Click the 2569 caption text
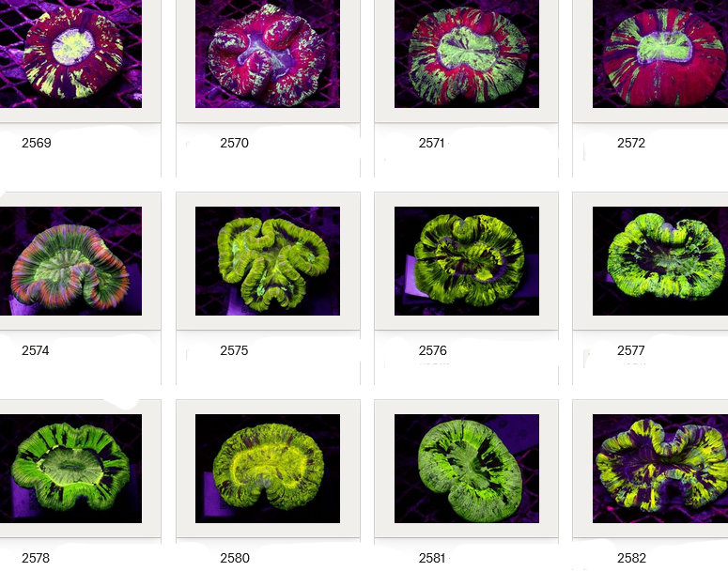Image resolution: width=728 pixels, height=587 pixels. pos(36,144)
